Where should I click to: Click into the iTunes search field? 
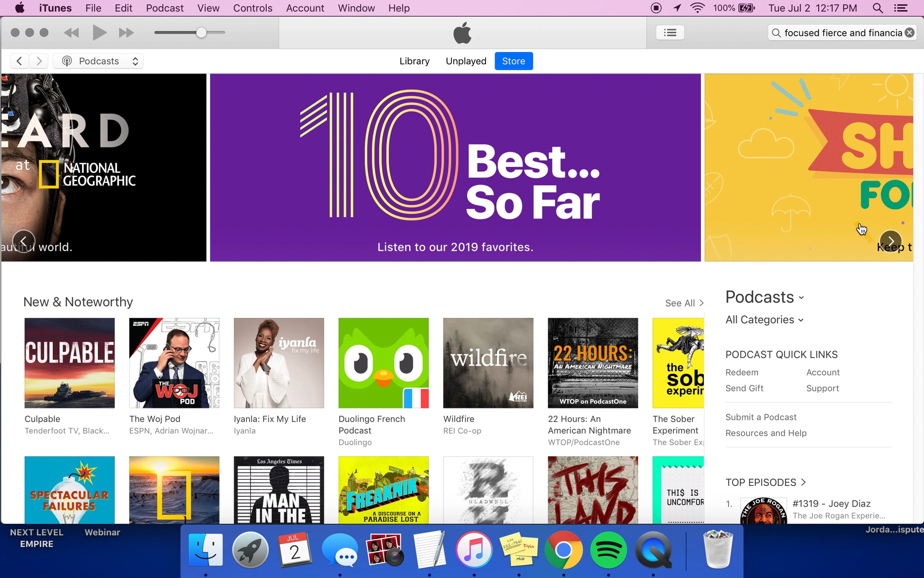[x=842, y=33]
